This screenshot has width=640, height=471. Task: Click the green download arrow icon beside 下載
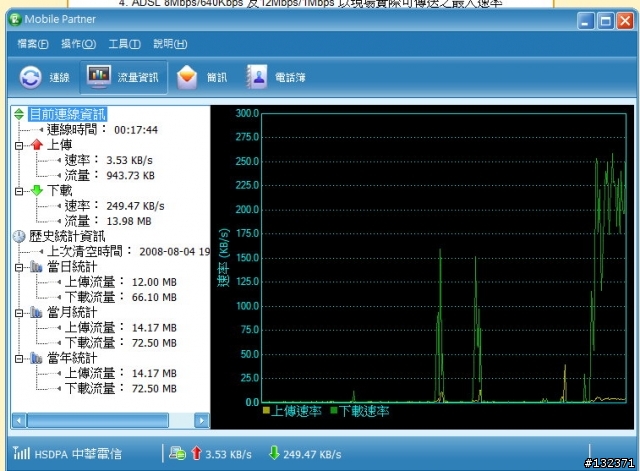coord(37,190)
